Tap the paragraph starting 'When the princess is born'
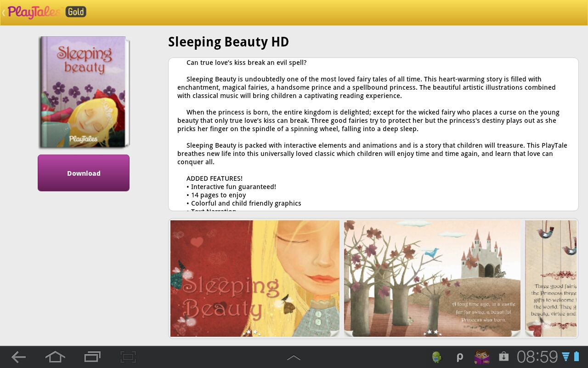This screenshot has width=588, height=368. [x=368, y=121]
